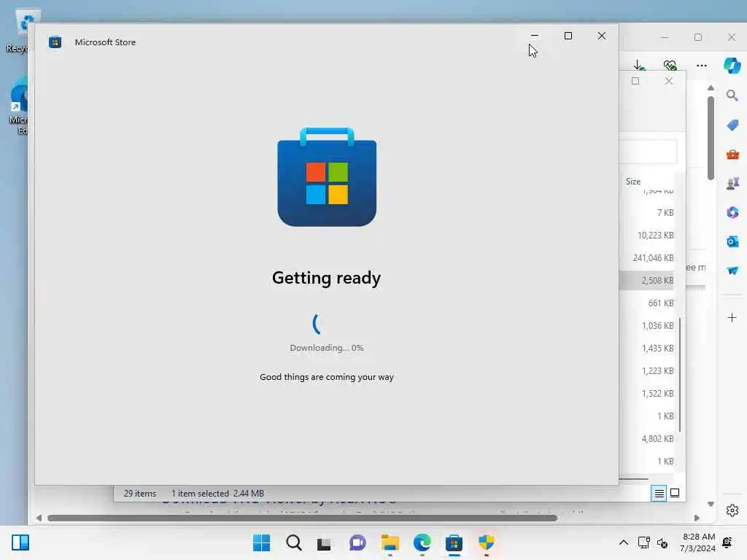Screen dimensions: 747x560
Task: Open Tools briefcase icon in Edge sidebar
Action: coord(732,155)
